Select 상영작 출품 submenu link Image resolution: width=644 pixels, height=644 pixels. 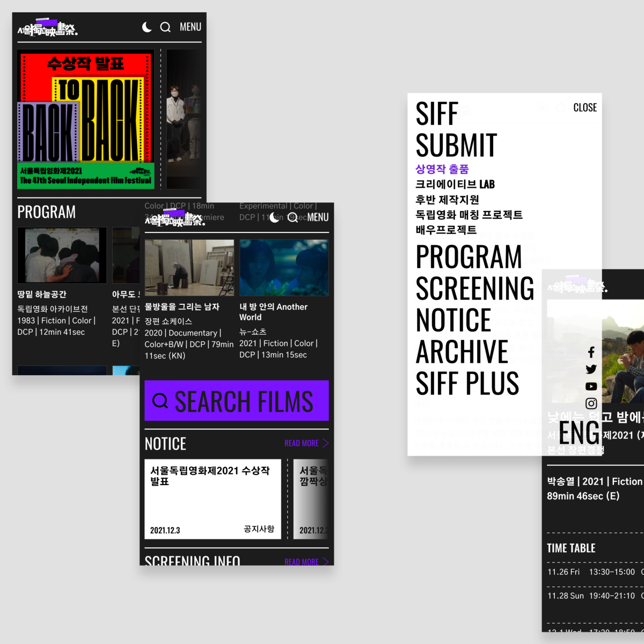tap(442, 169)
